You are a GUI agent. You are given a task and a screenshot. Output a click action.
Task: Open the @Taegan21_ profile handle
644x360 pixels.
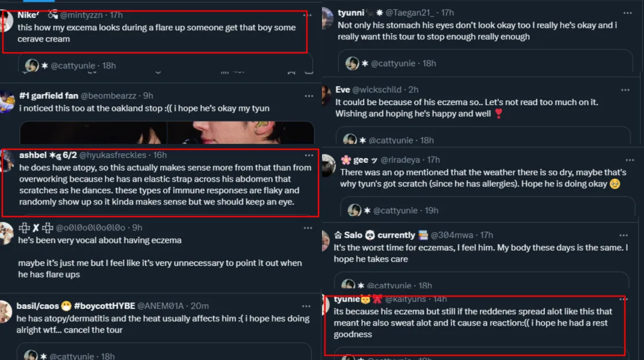[x=411, y=12]
